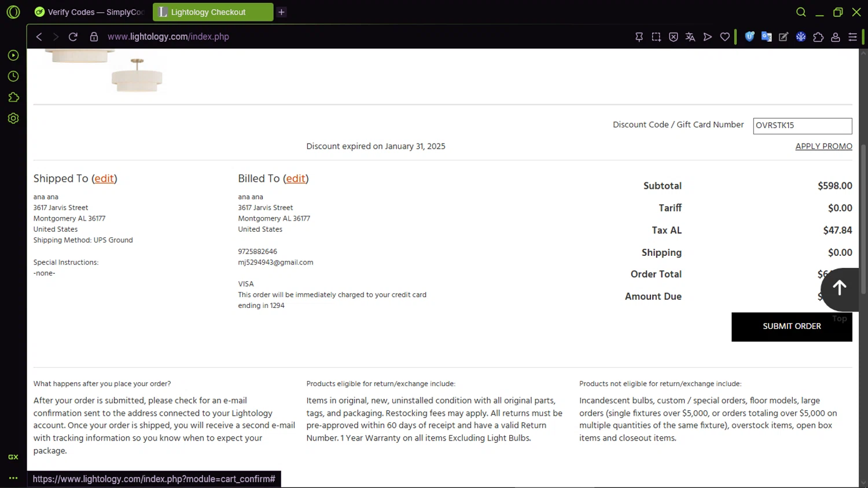Screen dimensions: 868x488
Task: Click 'What happens after you place your order?' heading
Action: click(102, 384)
